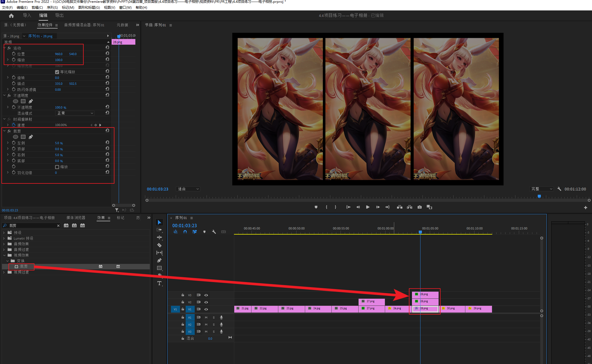Reset the crop Left parameter
Screen dimensions: 592x364
107,143
